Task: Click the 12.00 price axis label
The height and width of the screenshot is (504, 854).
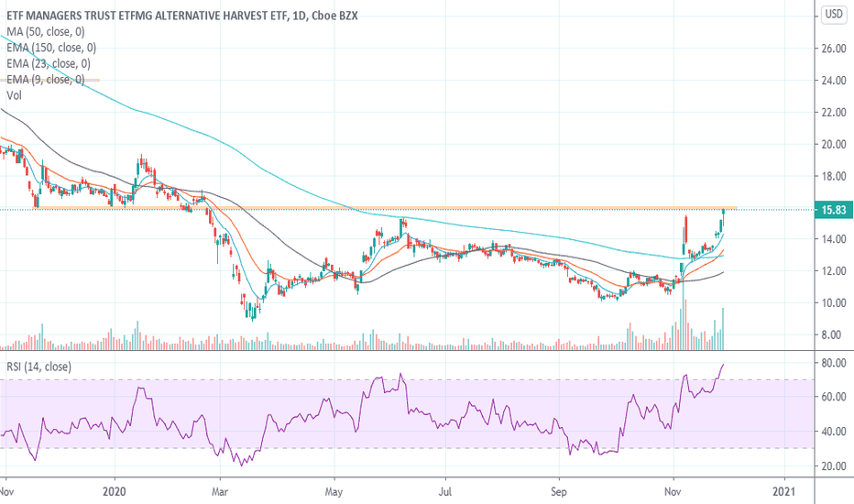Action: point(834,271)
